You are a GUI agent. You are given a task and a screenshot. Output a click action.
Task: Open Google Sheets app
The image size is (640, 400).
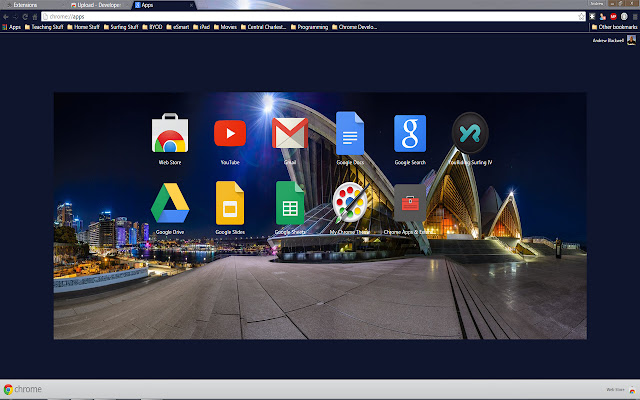click(290, 204)
